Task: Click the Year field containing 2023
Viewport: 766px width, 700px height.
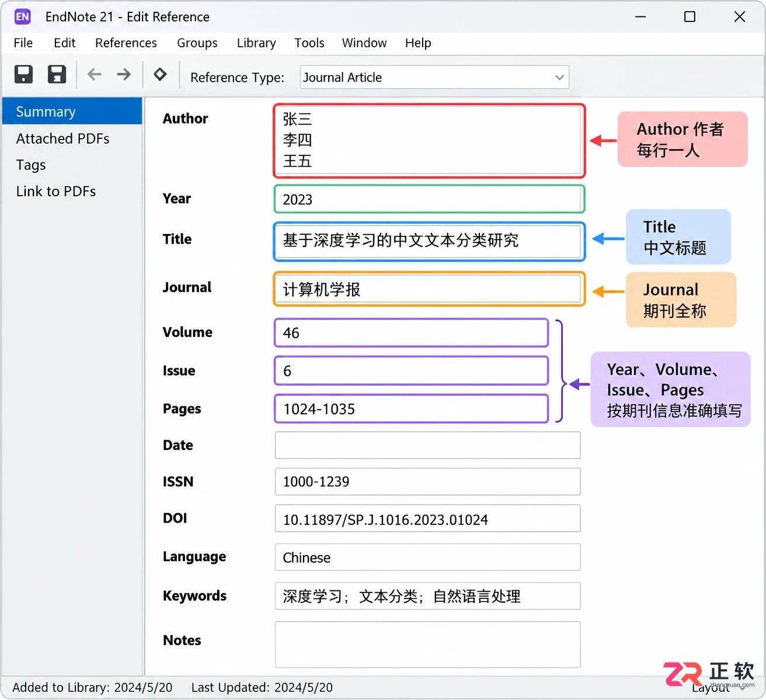Action: [x=429, y=199]
